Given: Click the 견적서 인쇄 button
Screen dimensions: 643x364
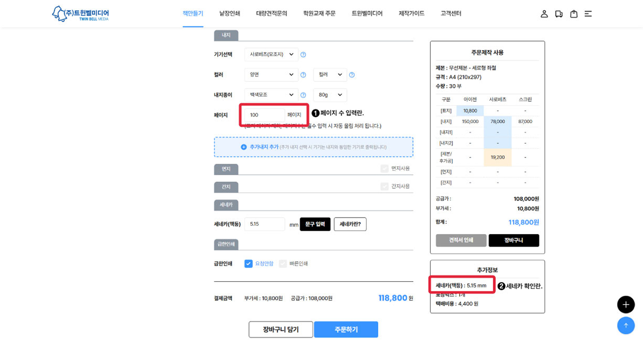Looking at the screenshot, I should coord(461,240).
